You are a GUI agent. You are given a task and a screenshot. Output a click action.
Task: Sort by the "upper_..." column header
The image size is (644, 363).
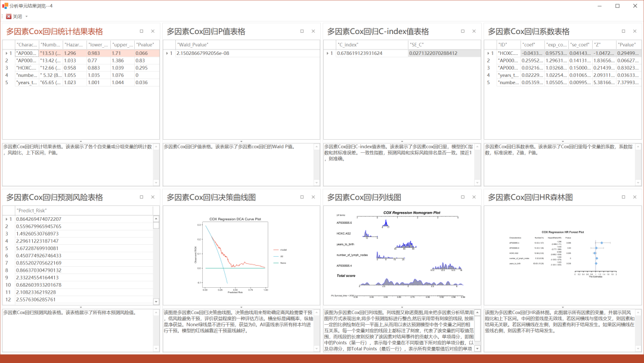pos(123,45)
